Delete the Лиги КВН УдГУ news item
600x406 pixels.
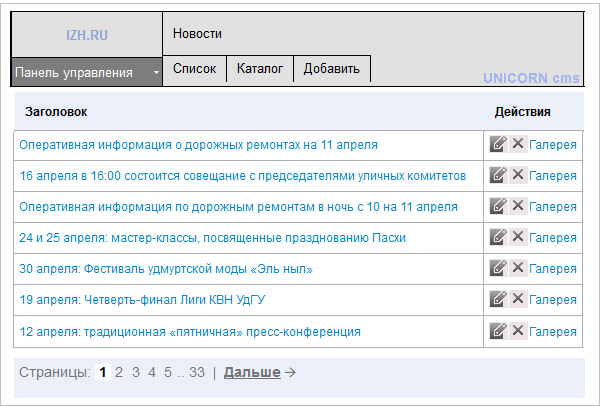[x=518, y=299]
